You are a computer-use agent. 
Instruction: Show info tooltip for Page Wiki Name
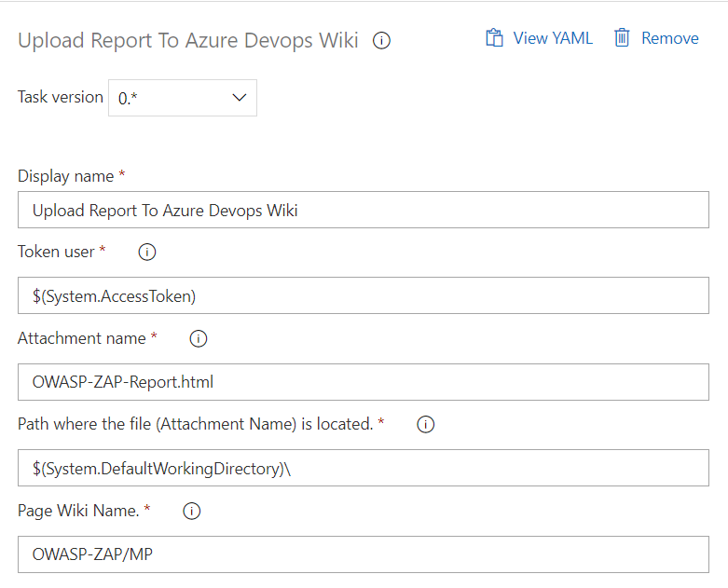coord(192,511)
